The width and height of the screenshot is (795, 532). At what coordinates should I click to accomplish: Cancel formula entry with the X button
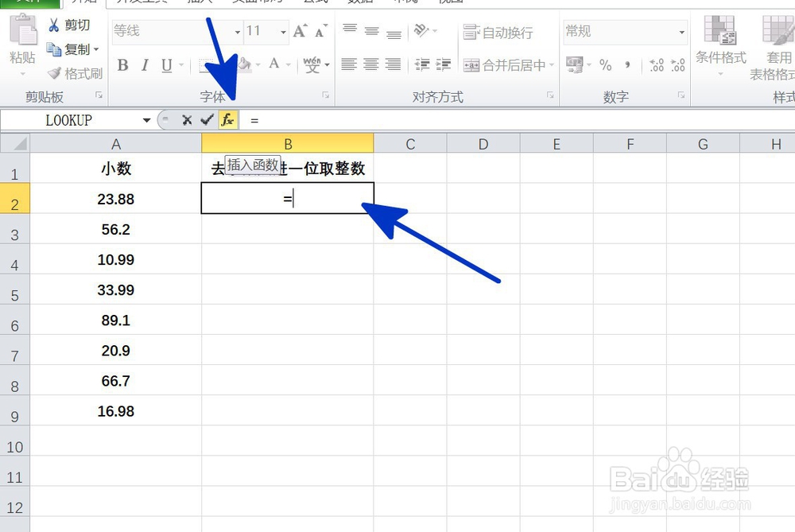click(187, 120)
